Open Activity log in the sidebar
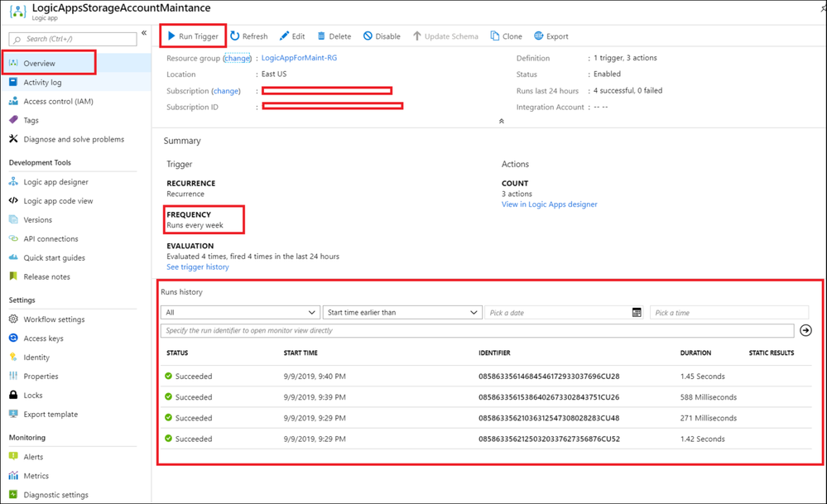The height and width of the screenshot is (504, 827). (x=75, y=82)
